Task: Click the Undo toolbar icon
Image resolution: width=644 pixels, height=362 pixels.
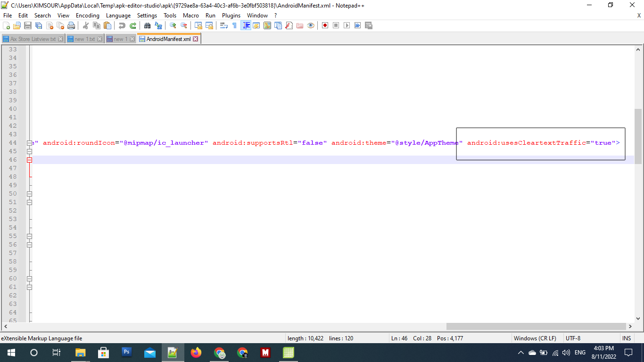Action: point(122,25)
